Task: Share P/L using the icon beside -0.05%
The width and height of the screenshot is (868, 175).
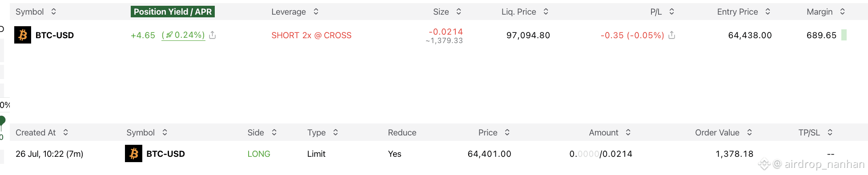Action: tap(672, 35)
